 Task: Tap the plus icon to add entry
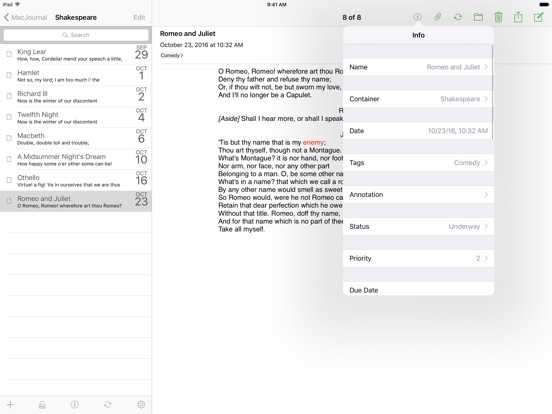[x=10, y=405]
